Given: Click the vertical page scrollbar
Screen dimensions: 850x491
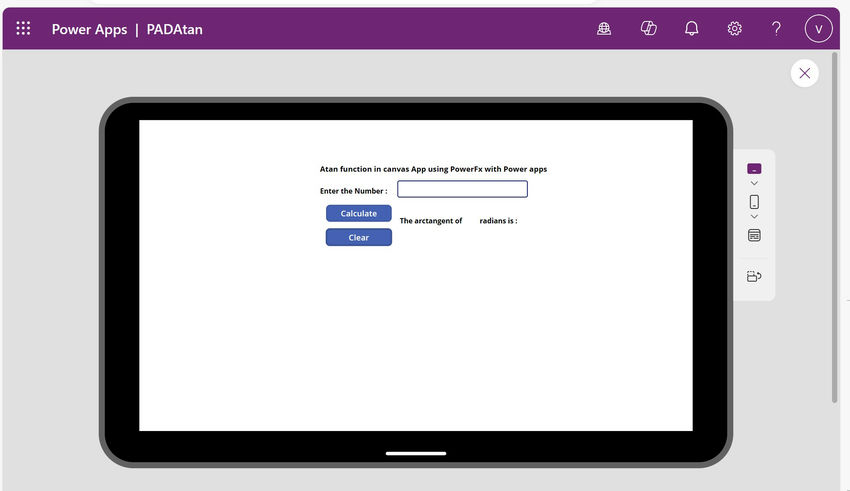Looking at the screenshot, I should coord(835,228).
